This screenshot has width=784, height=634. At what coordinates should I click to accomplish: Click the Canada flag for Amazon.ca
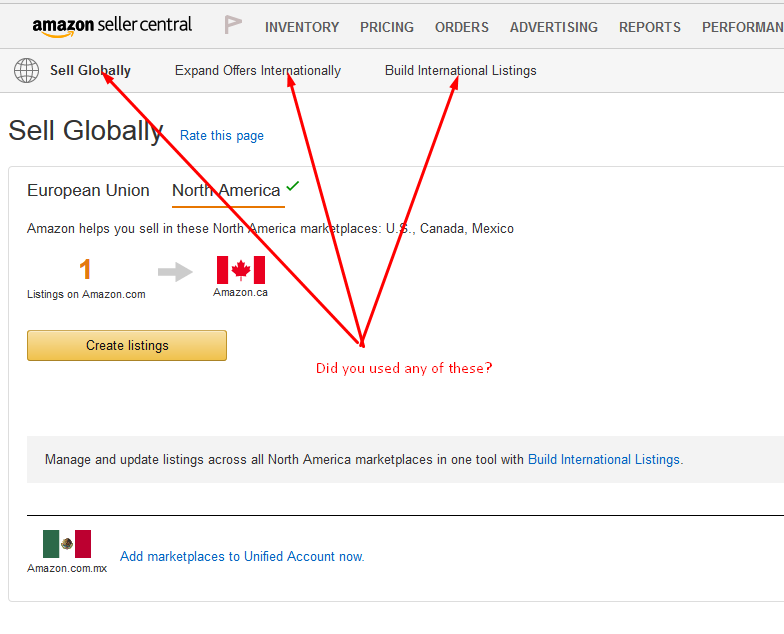pyautogui.click(x=240, y=270)
